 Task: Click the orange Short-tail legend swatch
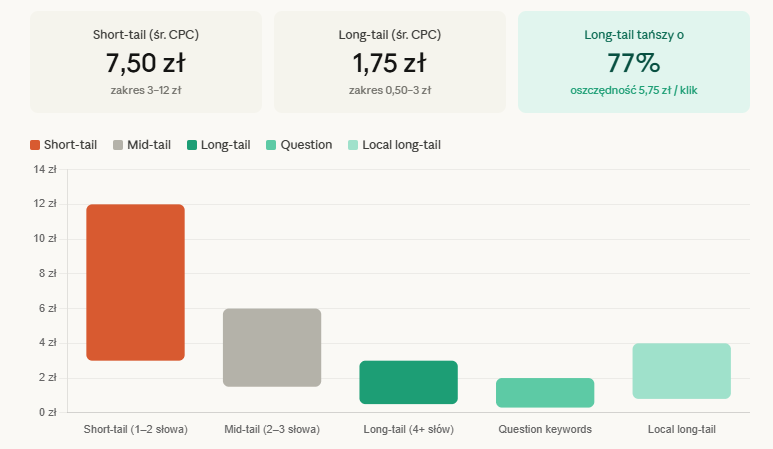click(x=36, y=145)
